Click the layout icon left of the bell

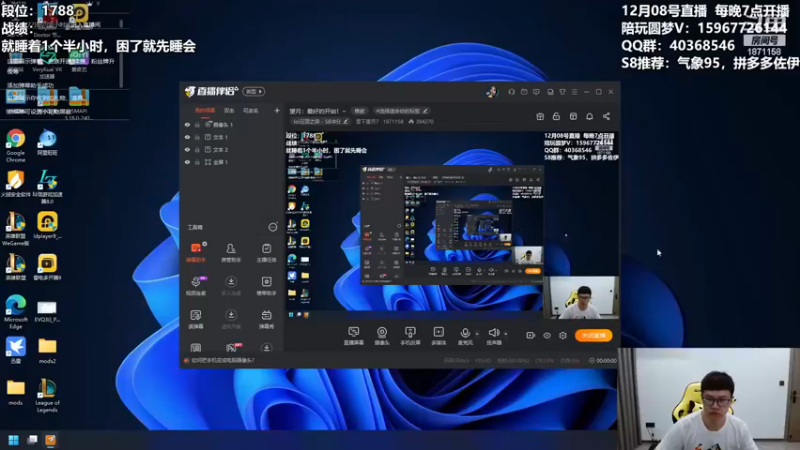pyautogui.click(x=573, y=116)
